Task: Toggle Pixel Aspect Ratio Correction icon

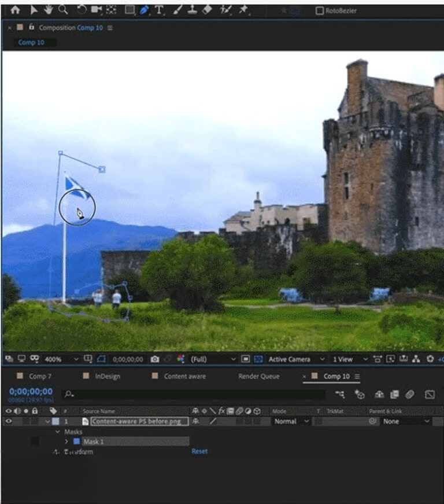Action: [x=378, y=359]
